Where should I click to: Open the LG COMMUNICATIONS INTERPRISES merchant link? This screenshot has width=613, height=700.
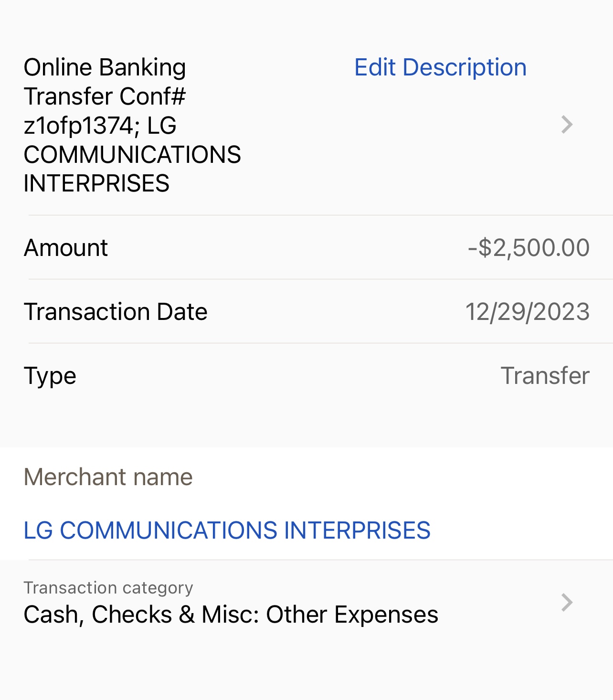coord(227,530)
